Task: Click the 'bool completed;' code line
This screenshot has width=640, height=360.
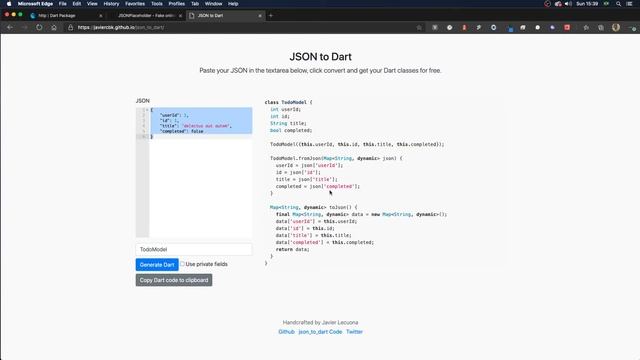Action: coord(291,130)
